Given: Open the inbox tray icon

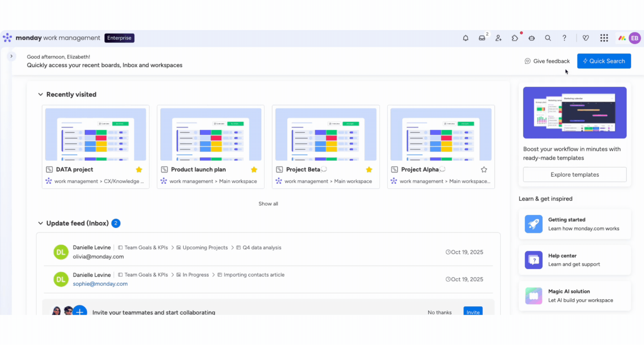Looking at the screenshot, I should [x=482, y=38].
